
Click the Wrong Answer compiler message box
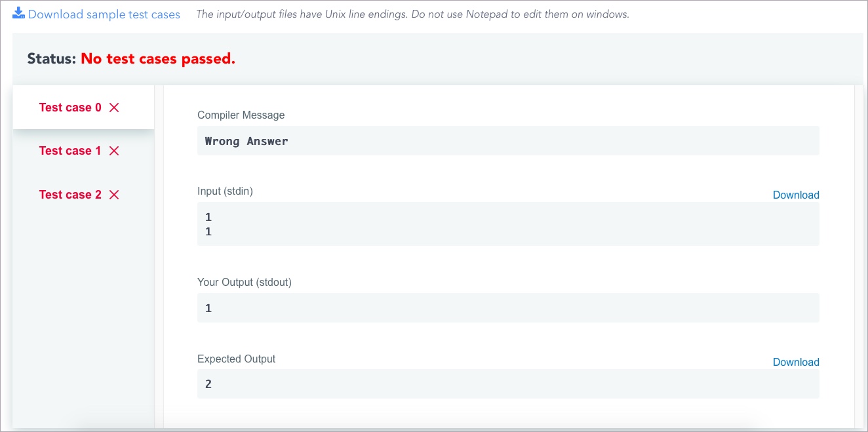[x=507, y=141]
